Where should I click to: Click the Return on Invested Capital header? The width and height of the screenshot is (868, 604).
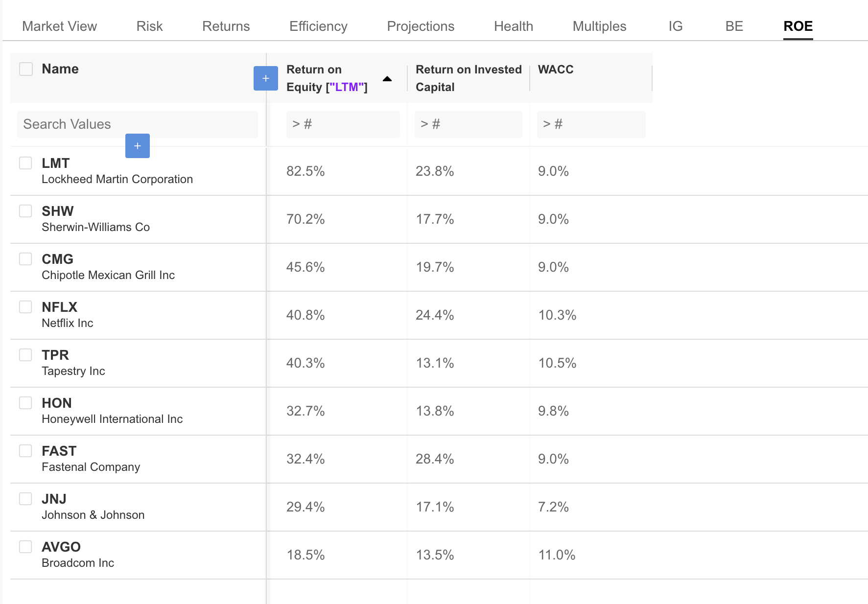tap(469, 78)
